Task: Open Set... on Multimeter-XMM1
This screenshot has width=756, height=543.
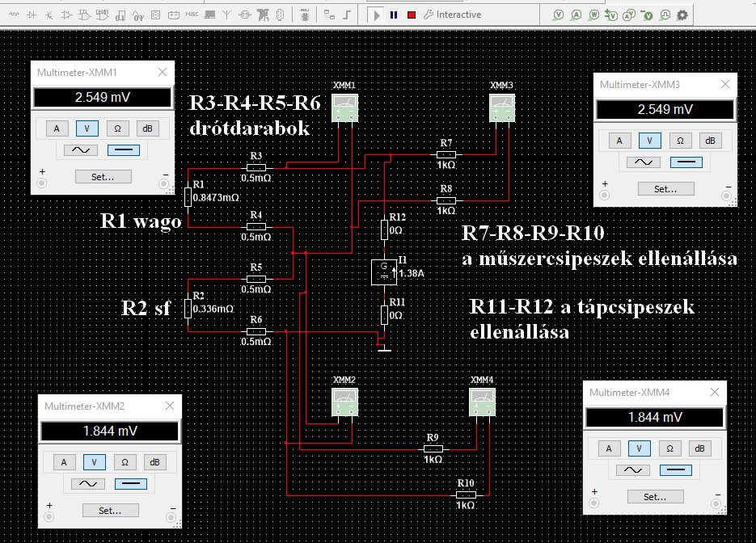Action: tap(103, 177)
